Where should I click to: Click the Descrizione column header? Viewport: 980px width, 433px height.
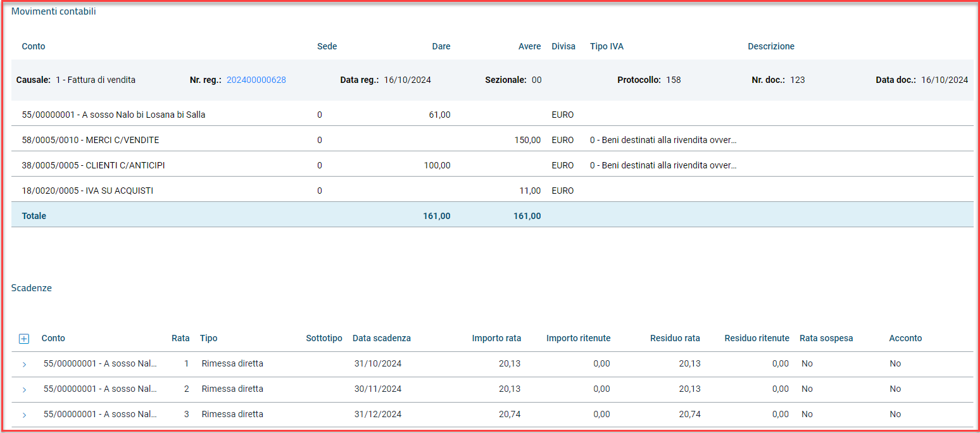coord(770,46)
